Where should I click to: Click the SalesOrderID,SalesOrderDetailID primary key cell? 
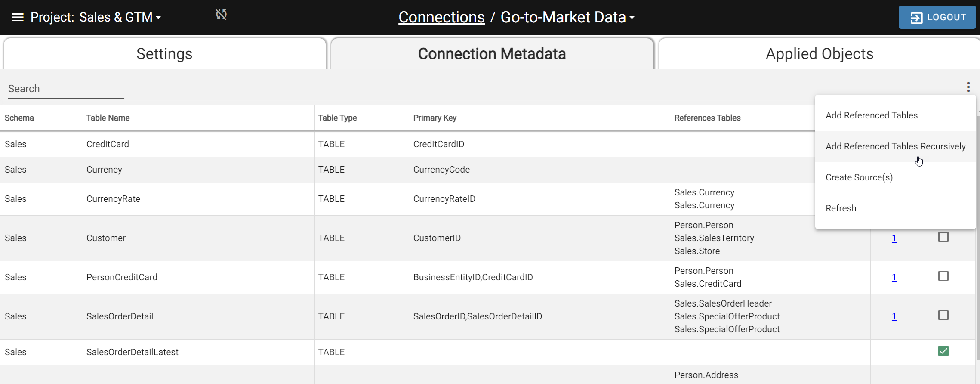coord(540,316)
